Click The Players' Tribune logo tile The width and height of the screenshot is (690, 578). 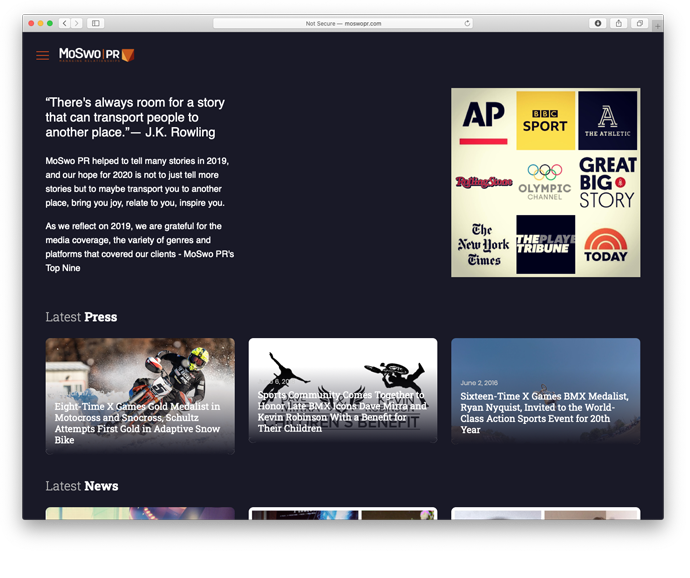546,244
